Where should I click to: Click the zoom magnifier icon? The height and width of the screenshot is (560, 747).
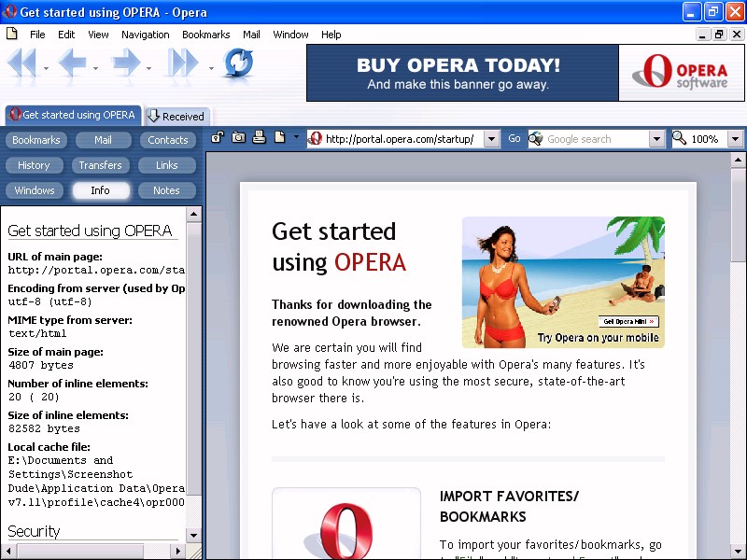coord(680,138)
